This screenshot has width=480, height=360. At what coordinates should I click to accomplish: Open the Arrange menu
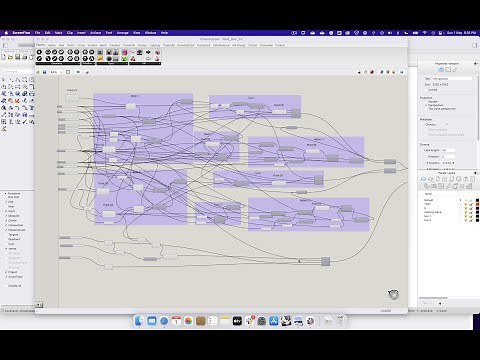(123, 33)
